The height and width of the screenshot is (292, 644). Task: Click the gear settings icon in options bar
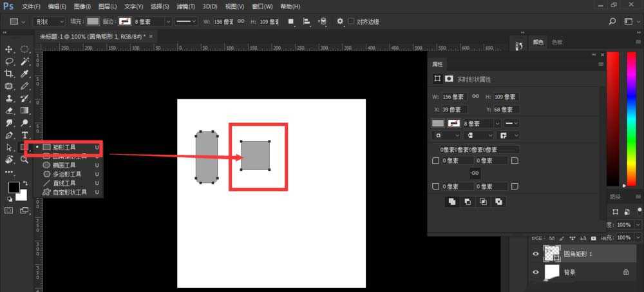click(x=340, y=21)
